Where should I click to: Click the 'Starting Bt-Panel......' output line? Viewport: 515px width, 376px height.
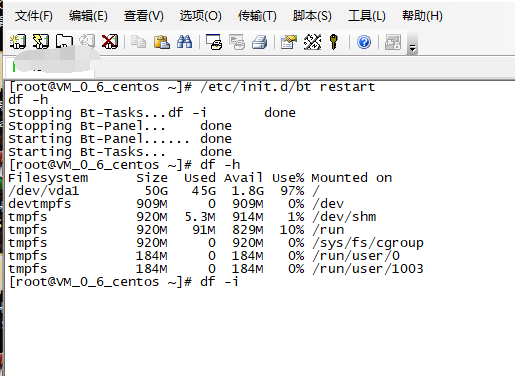click(120, 139)
